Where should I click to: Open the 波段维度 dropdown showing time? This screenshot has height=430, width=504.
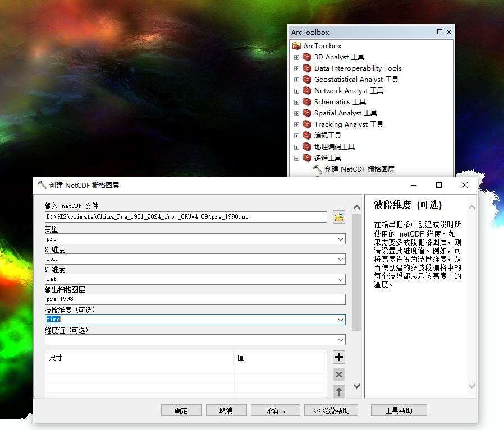(341, 320)
